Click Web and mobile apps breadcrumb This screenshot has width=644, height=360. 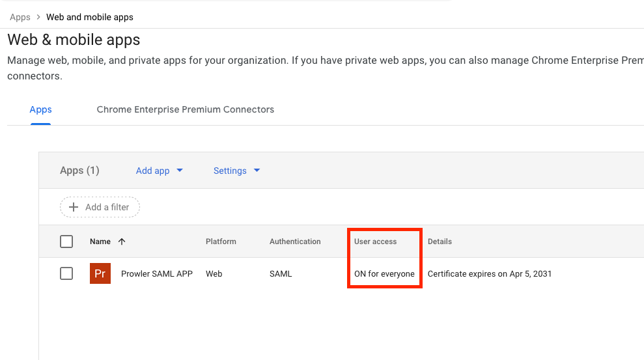90,17
